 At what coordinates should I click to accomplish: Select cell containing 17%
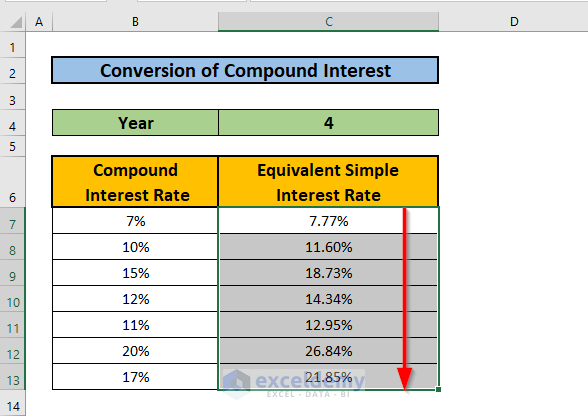135,377
